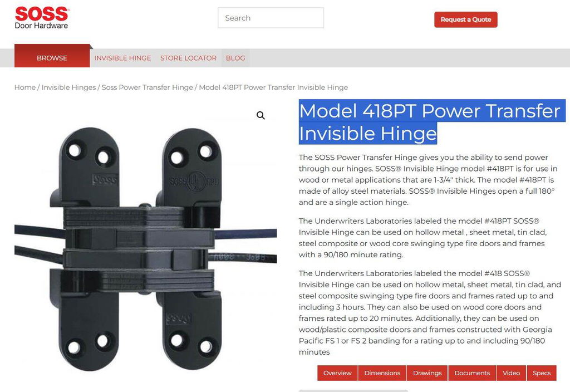Click the Home breadcrumb link
This screenshot has width=570, height=392.
tap(25, 87)
